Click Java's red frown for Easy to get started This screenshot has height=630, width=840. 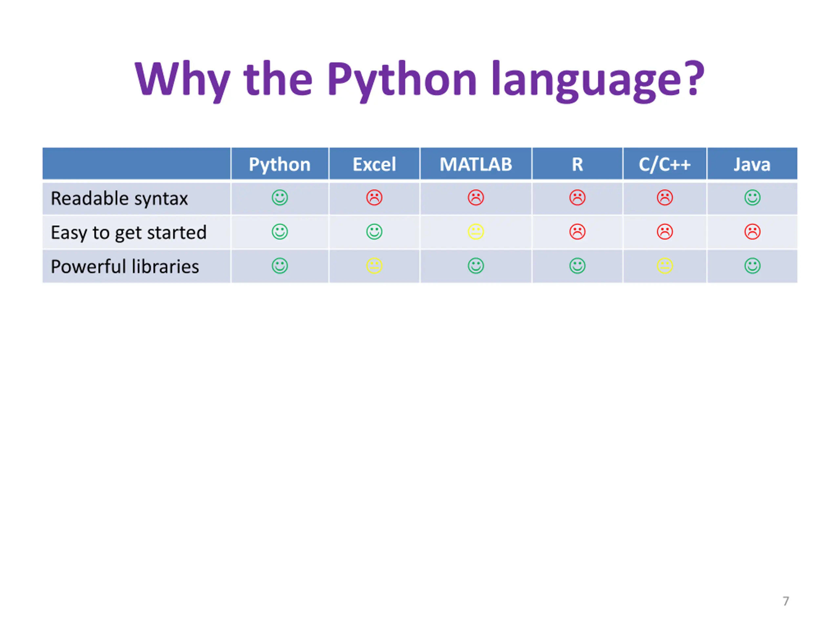point(752,232)
